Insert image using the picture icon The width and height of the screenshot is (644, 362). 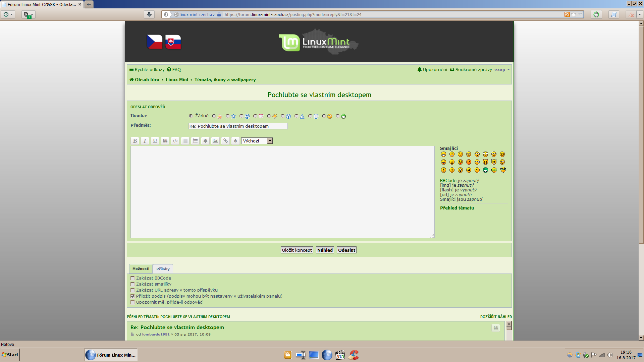click(x=215, y=141)
